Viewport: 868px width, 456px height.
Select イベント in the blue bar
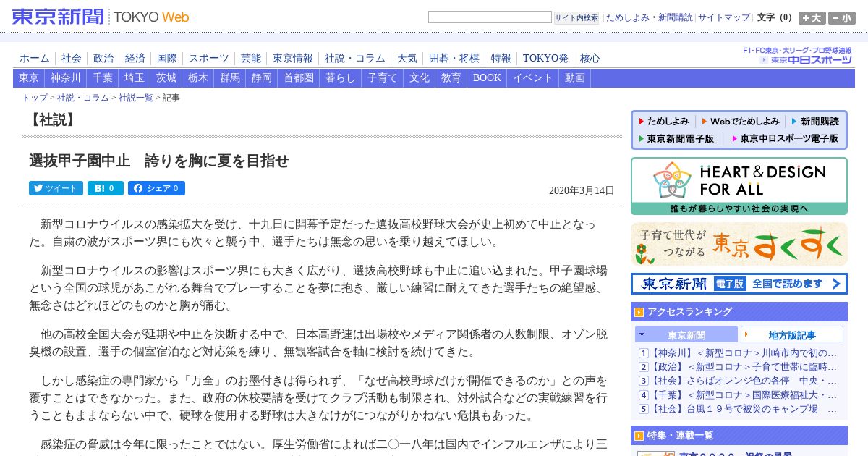tap(533, 78)
